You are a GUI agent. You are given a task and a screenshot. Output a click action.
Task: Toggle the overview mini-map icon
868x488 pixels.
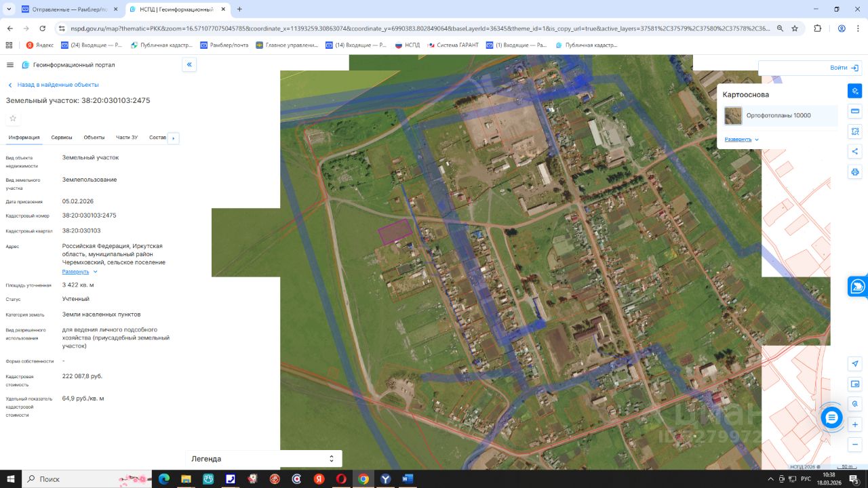[855, 384]
